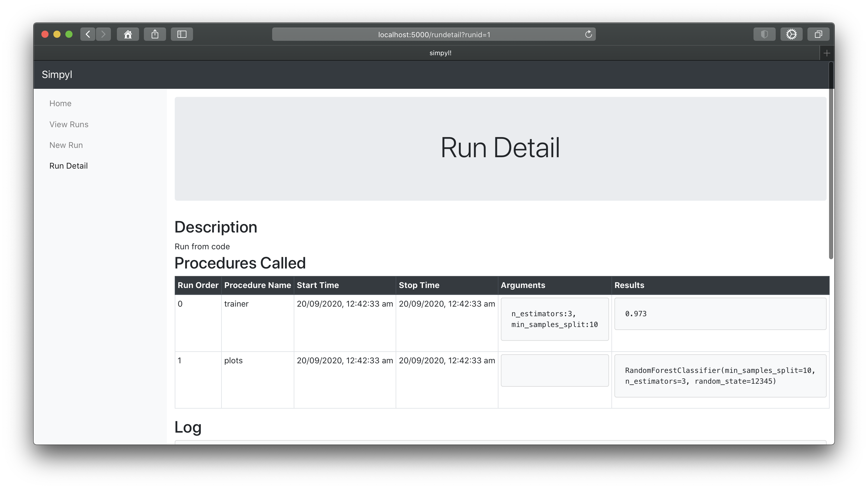Click the Run from code description text
Screen dimensions: 868x489
click(202, 247)
